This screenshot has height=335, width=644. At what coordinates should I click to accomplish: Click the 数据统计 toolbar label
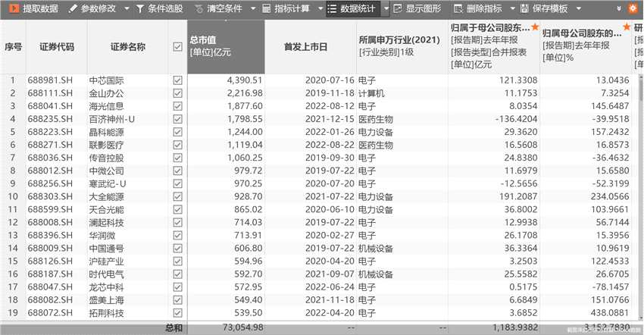pos(358,8)
